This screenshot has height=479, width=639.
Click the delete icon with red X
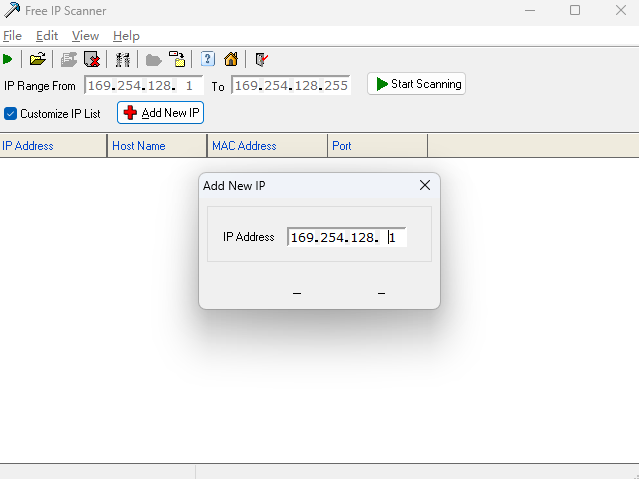point(92,59)
